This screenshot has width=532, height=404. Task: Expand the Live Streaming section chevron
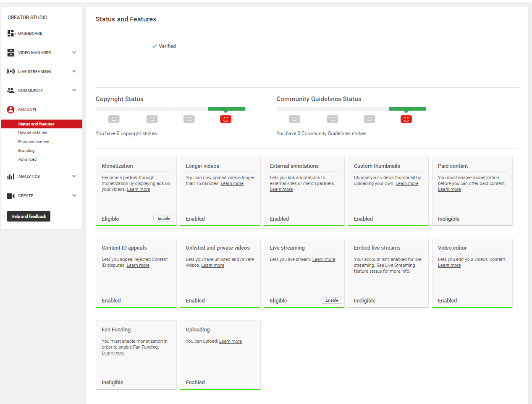(74, 71)
